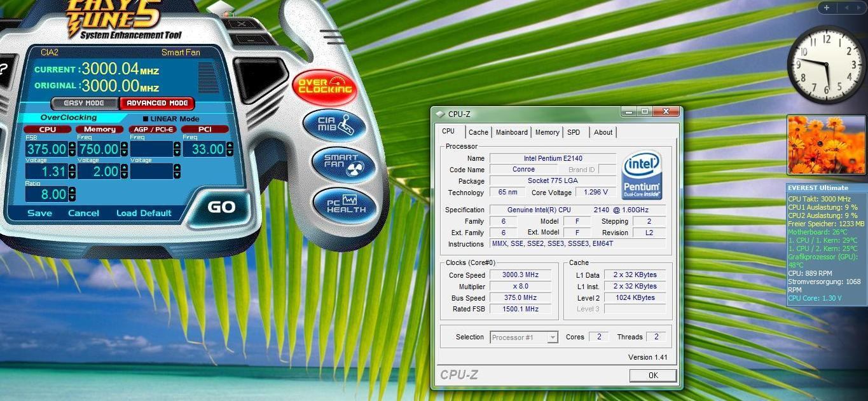
Task: Click the Name field Intel Pentium E2140
Action: click(553, 158)
